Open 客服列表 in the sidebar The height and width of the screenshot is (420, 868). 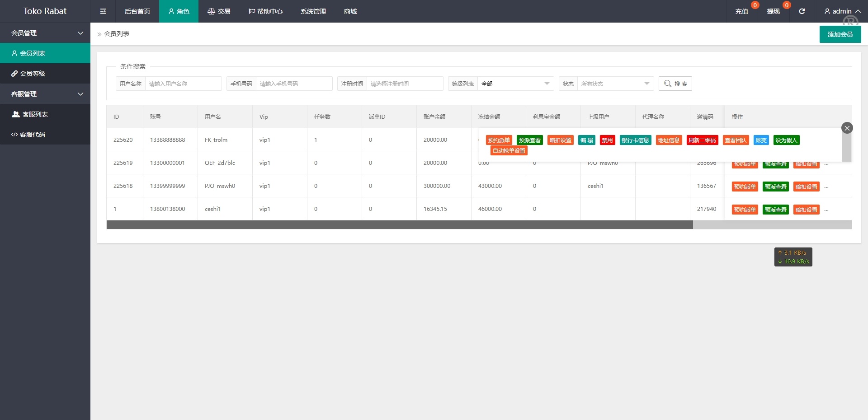(x=35, y=114)
